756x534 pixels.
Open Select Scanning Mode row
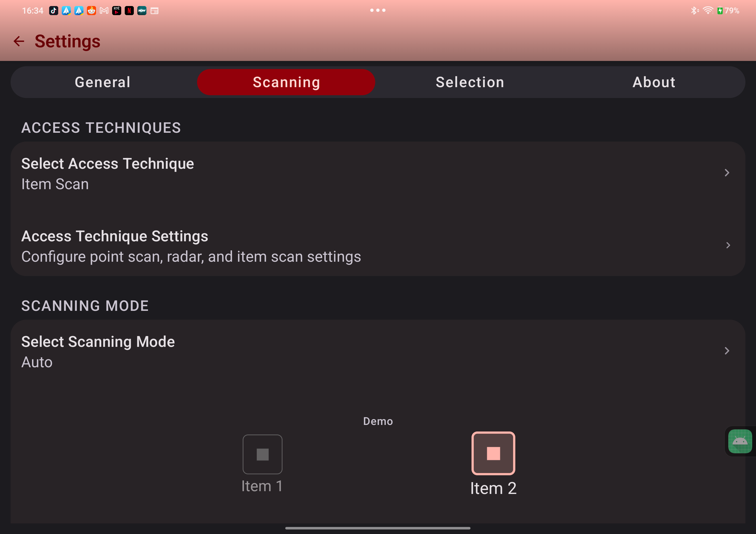[x=378, y=352]
